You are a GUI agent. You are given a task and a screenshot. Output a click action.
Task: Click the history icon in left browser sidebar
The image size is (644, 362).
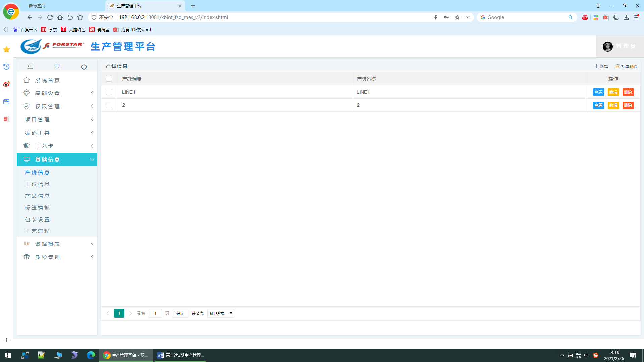(6, 67)
